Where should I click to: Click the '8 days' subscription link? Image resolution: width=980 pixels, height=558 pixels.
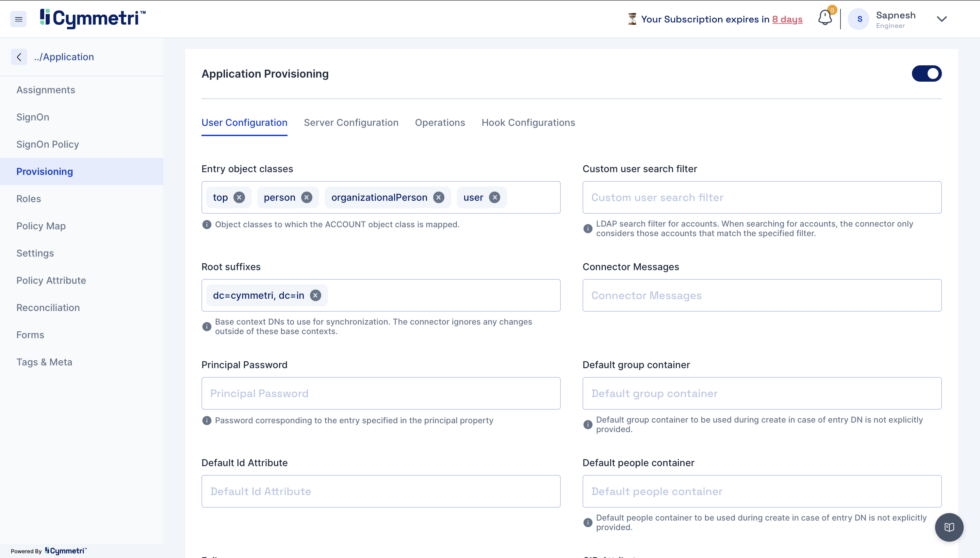click(787, 19)
